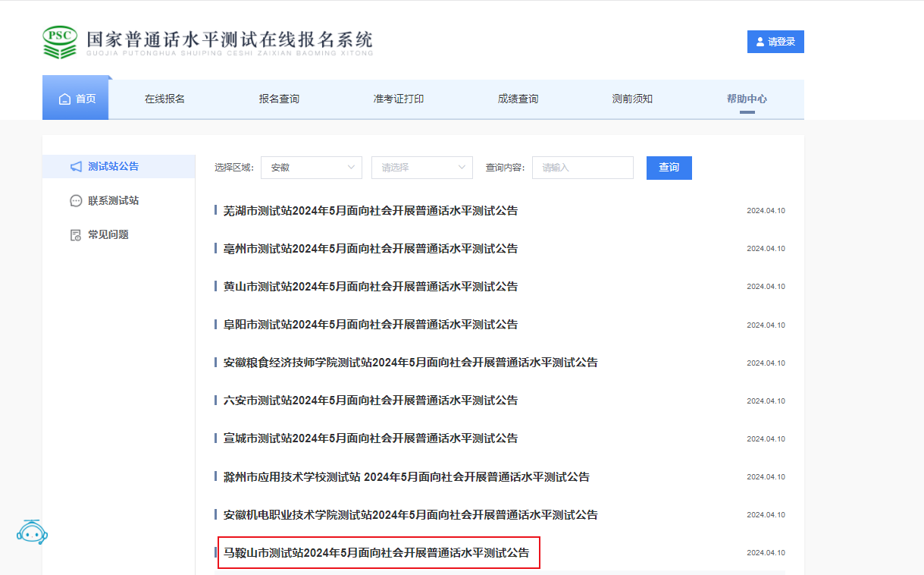Expand the 安徽 region dropdown
The width and height of the screenshot is (924, 575).
point(311,168)
